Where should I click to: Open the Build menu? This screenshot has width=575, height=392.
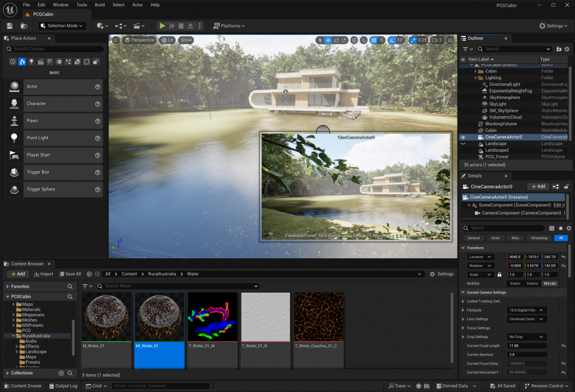click(x=99, y=5)
